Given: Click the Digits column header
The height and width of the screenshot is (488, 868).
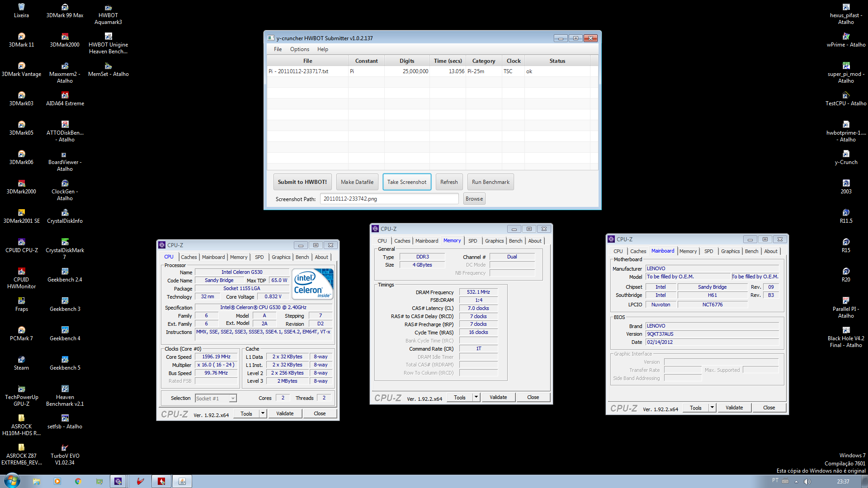Looking at the screenshot, I should tap(407, 61).
